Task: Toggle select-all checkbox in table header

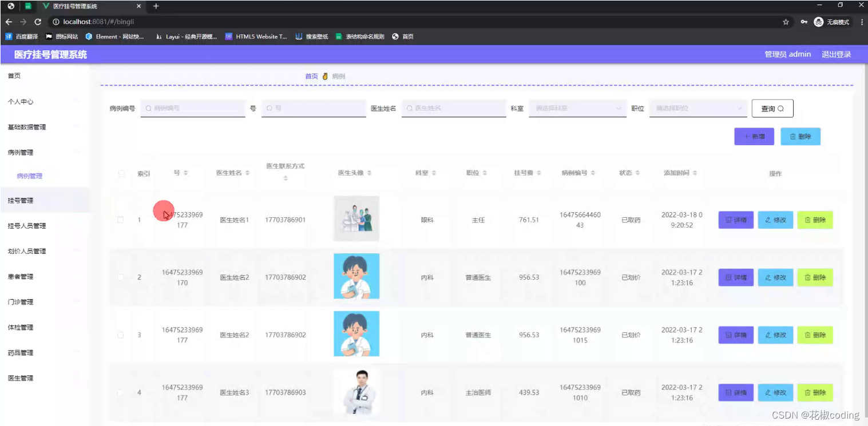Action: 121,173
